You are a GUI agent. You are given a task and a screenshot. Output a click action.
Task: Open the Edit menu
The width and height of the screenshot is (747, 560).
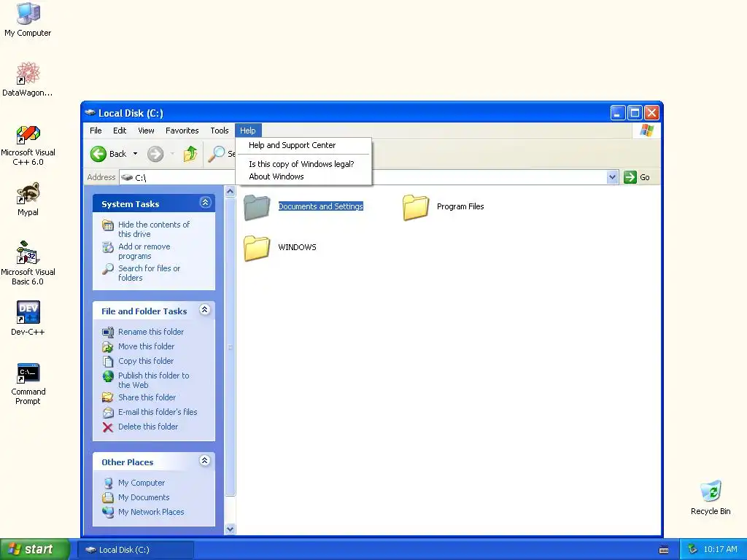120,131
